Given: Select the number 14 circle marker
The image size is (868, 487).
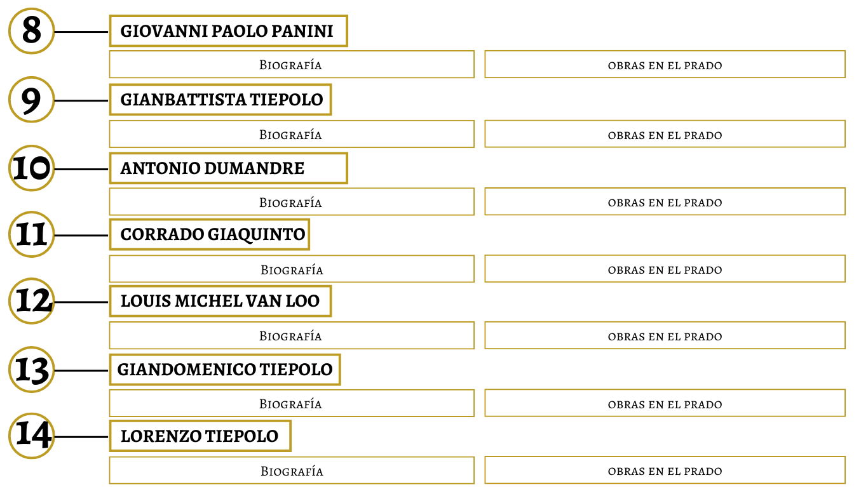Looking at the screenshot, I should coord(31,436).
